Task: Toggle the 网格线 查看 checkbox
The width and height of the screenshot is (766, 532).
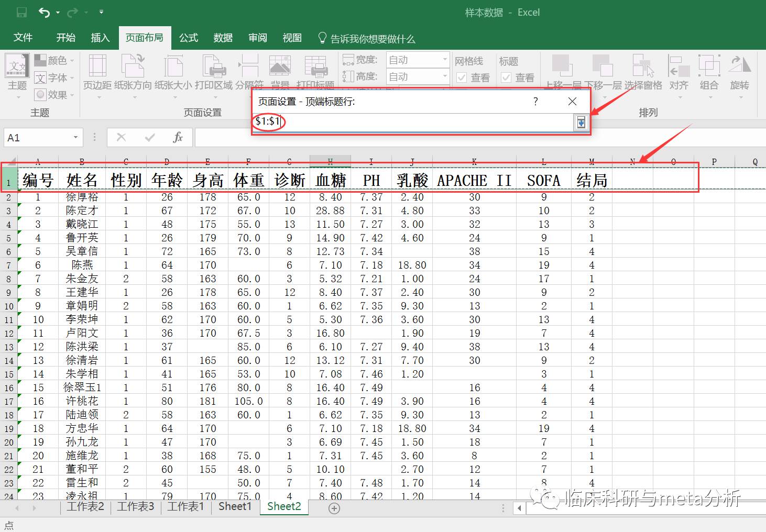Action: 462,77
